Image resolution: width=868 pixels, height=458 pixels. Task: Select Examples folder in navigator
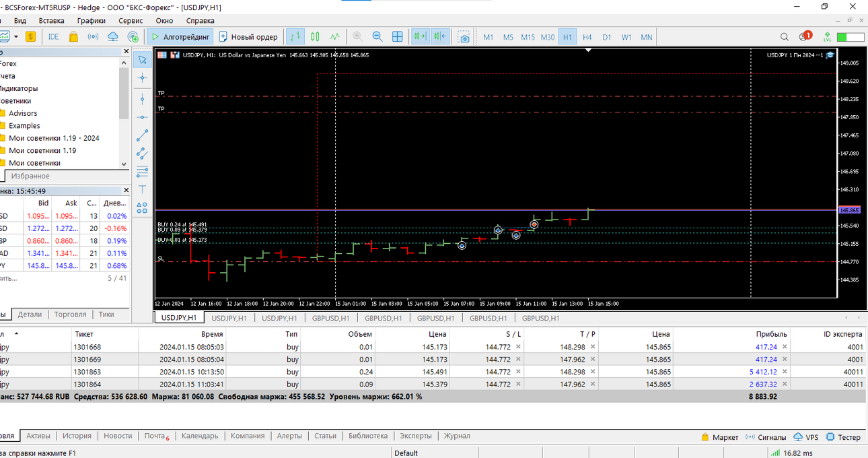(24, 126)
